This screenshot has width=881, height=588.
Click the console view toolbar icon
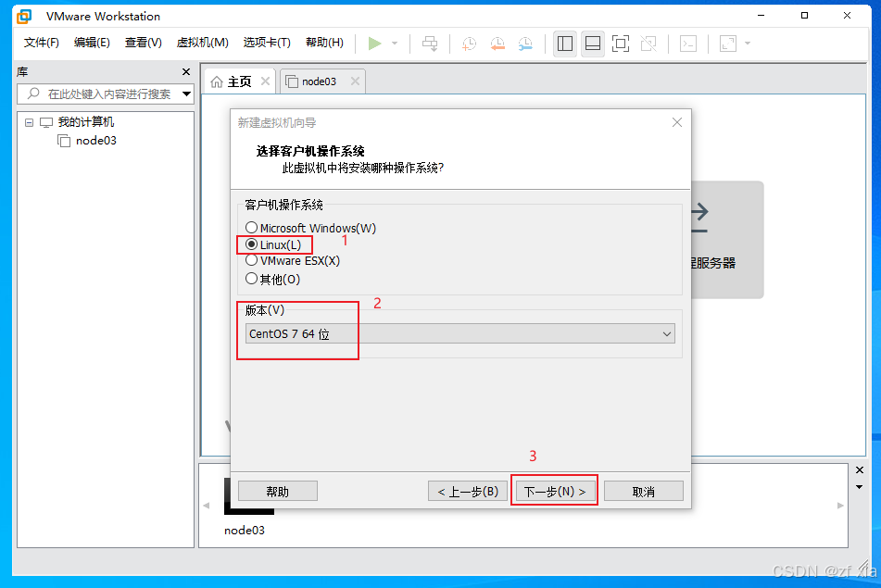(x=688, y=44)
